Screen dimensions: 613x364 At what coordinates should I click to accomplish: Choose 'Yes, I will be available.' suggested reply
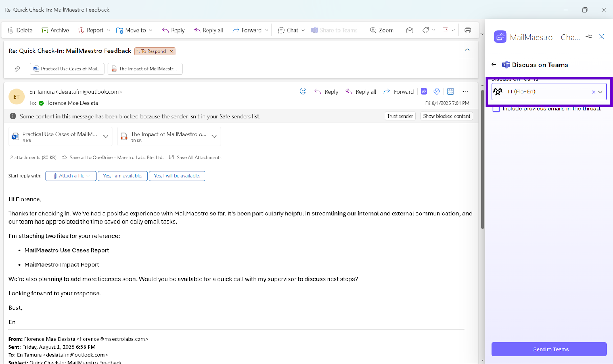(x=177, y=176)
